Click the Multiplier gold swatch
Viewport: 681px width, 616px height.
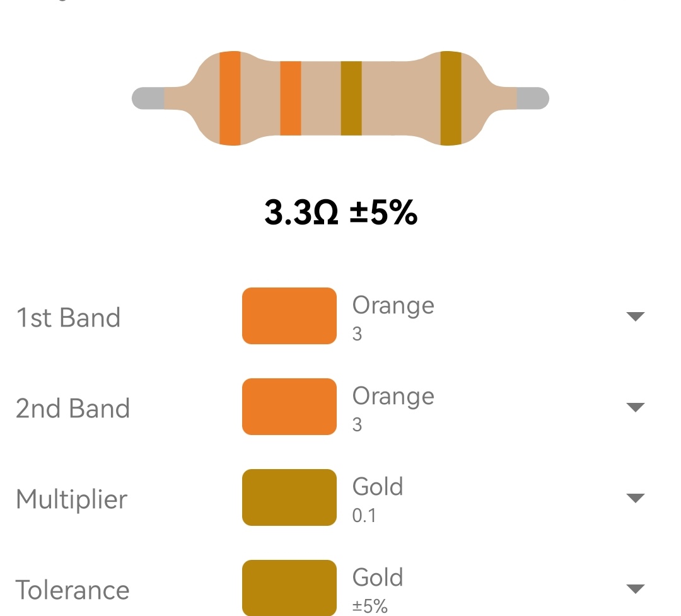pos(289,497)
